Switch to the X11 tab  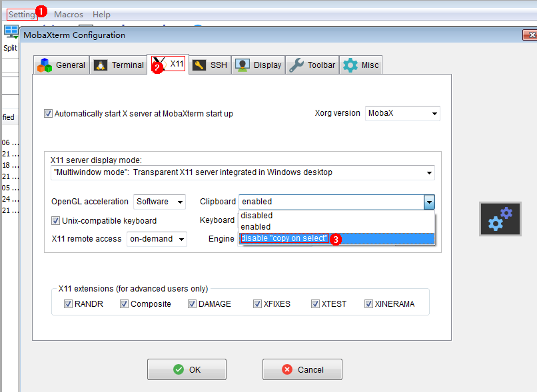[x=168, y=64]
